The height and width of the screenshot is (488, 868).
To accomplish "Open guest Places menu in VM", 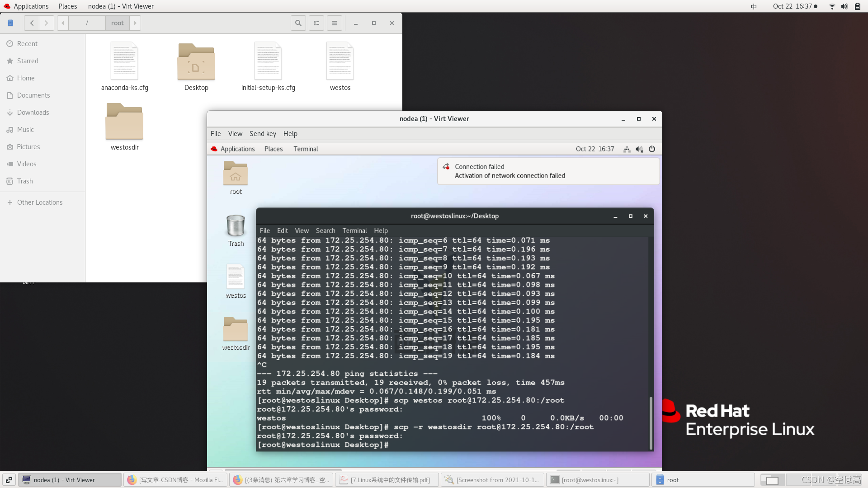I will (x=274, y=149).
